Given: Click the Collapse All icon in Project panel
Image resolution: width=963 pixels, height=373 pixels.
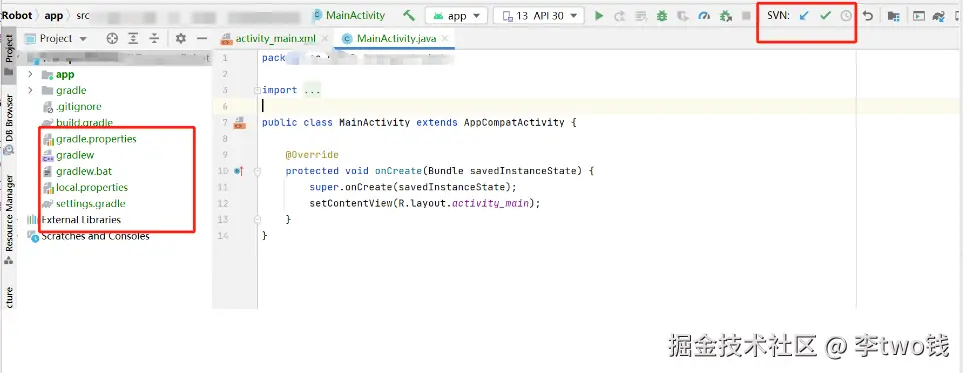Looking at the screenshot, I should pos(154,38).
